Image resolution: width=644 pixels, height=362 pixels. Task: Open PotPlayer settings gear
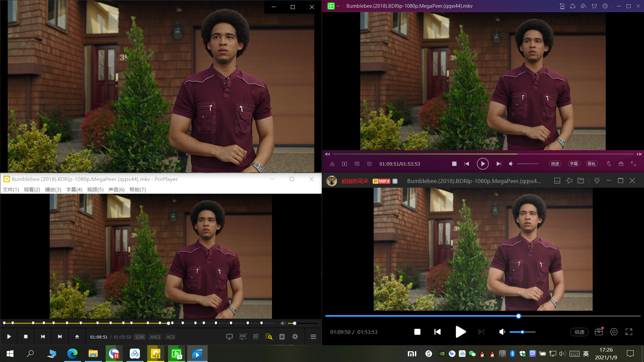pyautogui.click(x=295, y=337)
